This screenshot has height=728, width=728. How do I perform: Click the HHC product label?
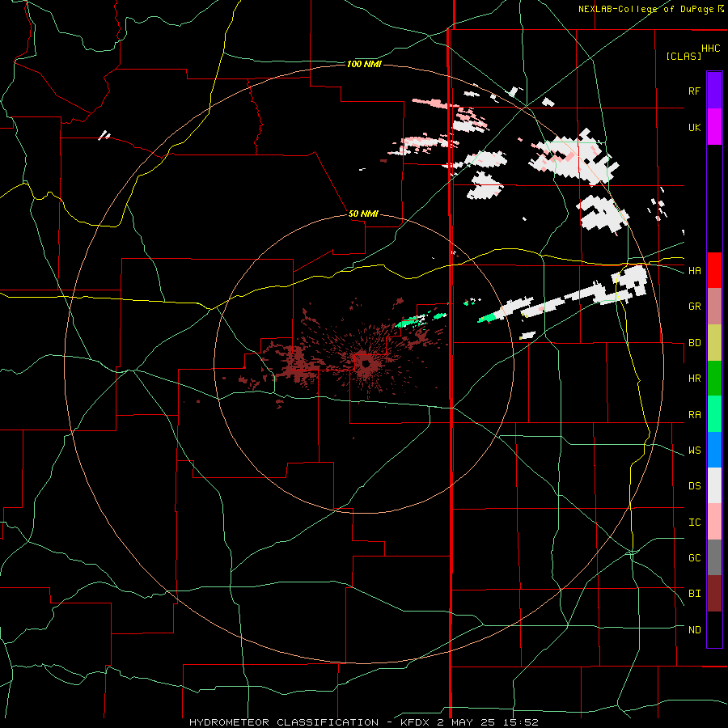pyautogui.click(x=711, y=49)
